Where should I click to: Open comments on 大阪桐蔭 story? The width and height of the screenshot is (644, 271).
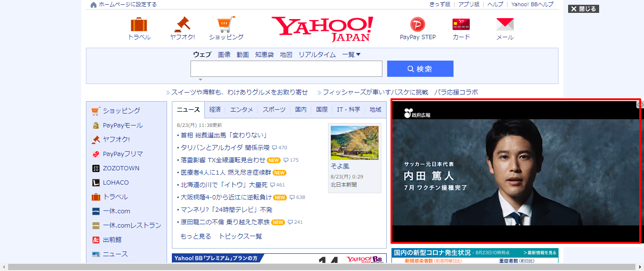tap(297, 198)
